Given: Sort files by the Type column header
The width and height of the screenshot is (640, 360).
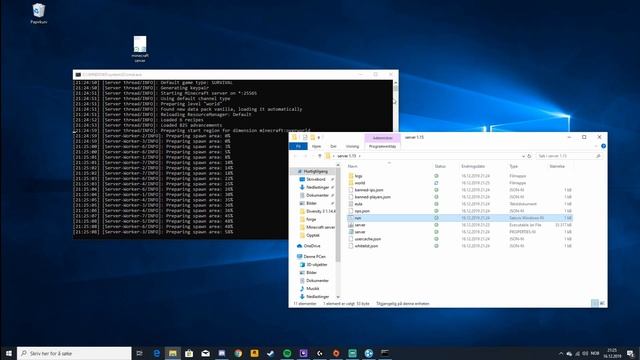Looking at the screenshot, I should click(513, 166).
